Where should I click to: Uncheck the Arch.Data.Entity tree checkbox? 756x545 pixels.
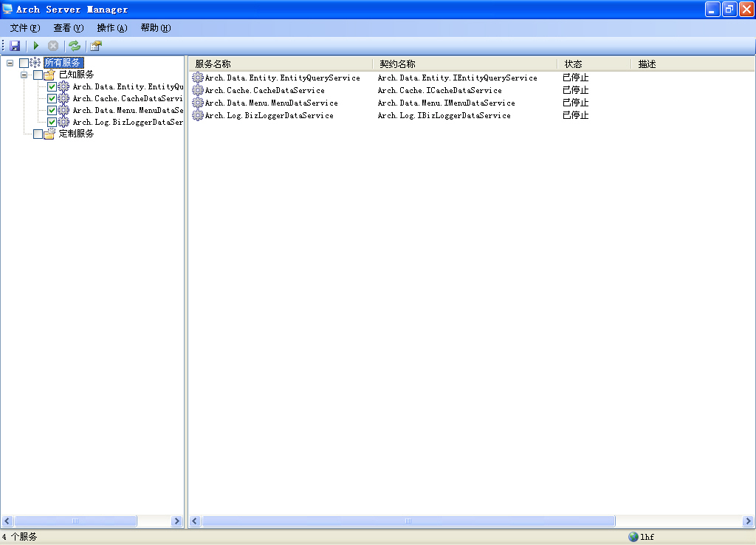coord(52,86)
